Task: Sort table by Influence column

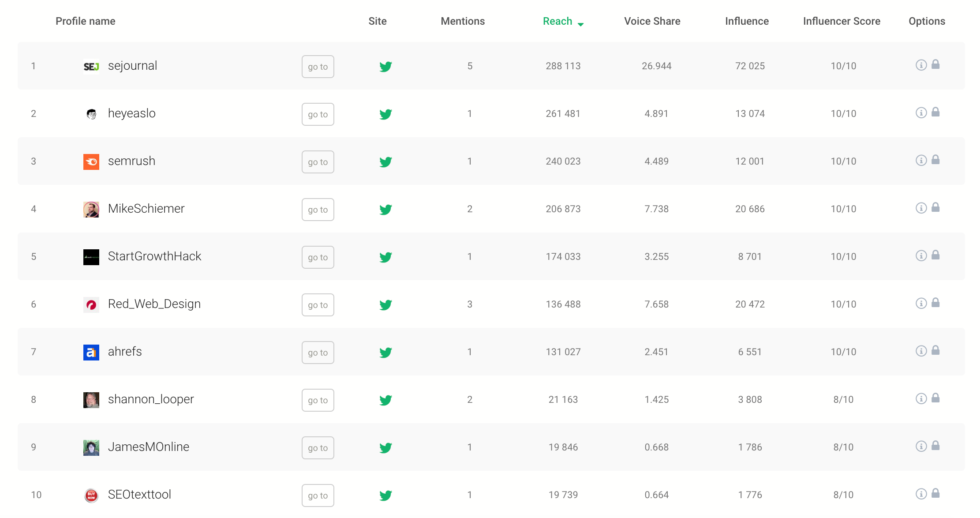Action: 747,21
